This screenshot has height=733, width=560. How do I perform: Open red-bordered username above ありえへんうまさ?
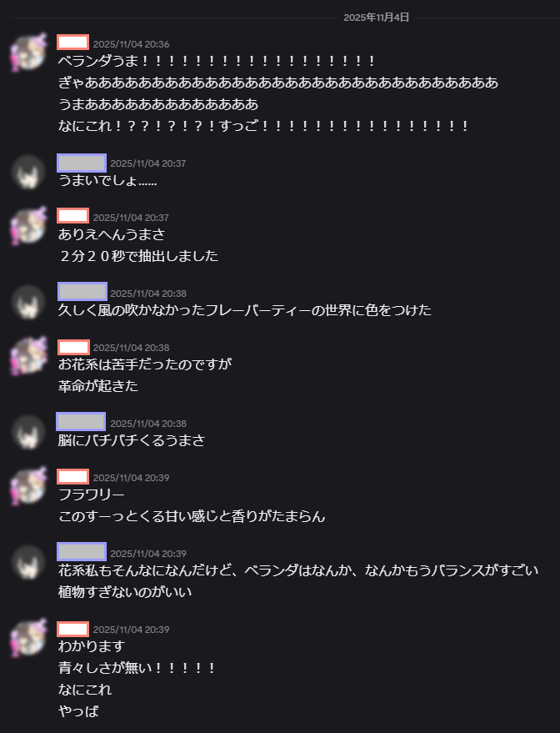[72, 216]
